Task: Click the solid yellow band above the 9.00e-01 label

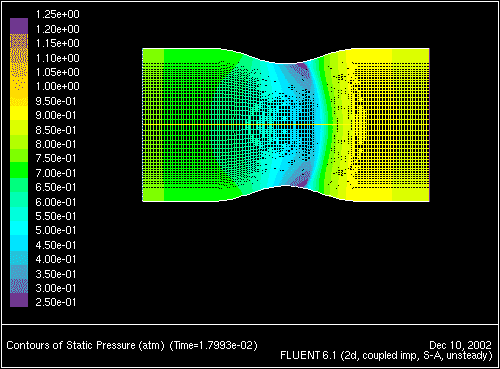Action: pos(19,113)
